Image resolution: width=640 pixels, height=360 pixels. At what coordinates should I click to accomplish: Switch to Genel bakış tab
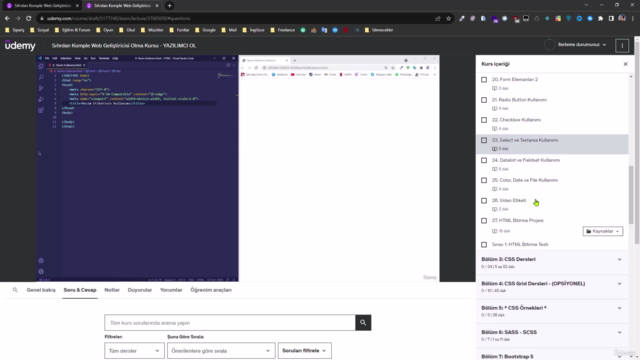pyautogui.click(x=41, y=290)
